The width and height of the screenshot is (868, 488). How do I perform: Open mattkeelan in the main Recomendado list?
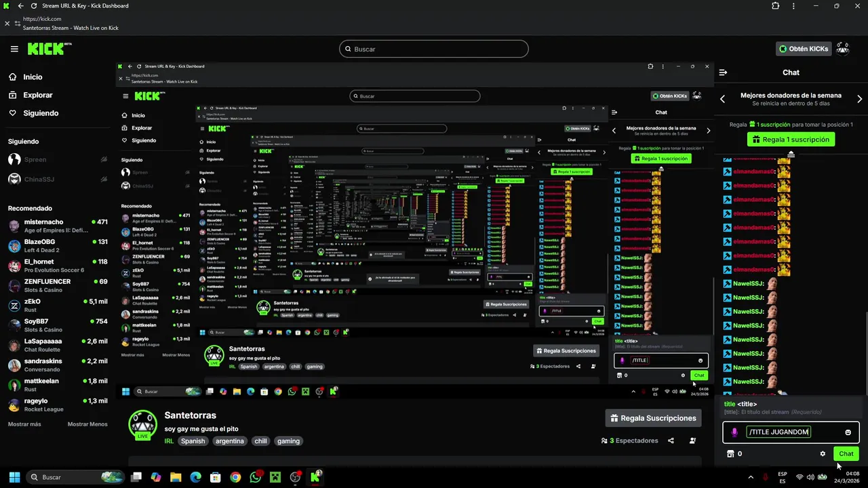[58, 385]
